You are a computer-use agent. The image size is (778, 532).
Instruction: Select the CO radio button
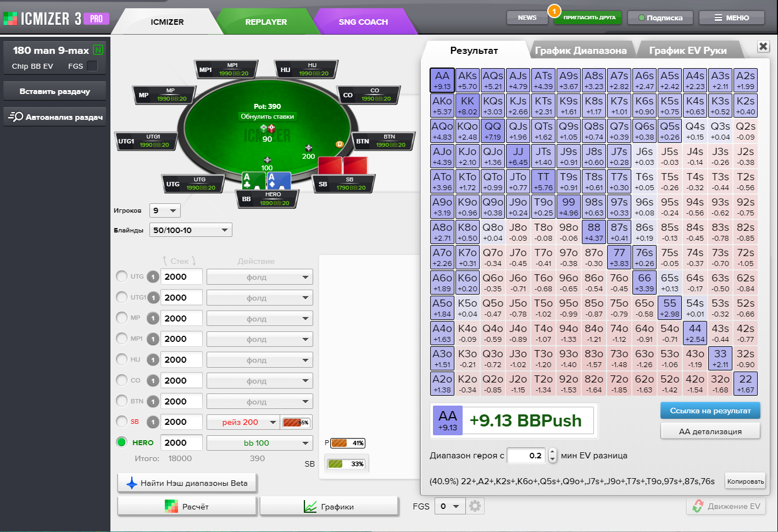pyautogui.click(x=122, y=380)
